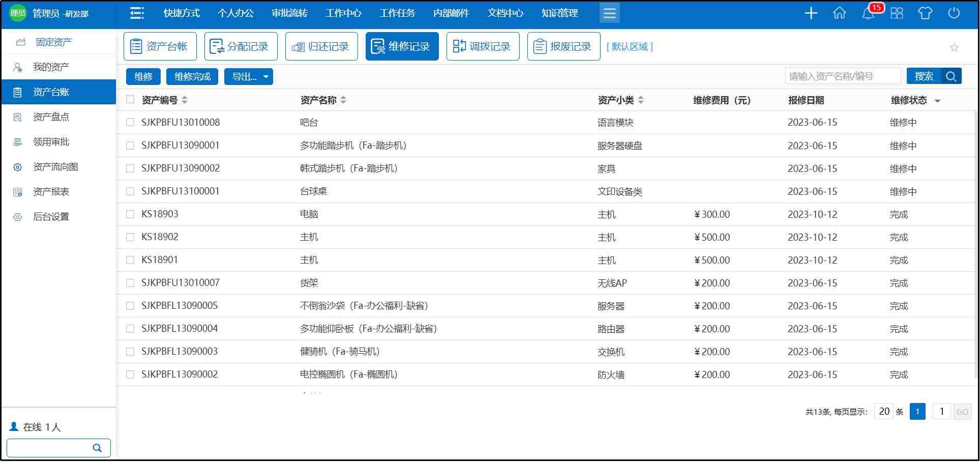The image size is (980, 462).
Task: Click the 维修完成 button
Action: pyautogui.click(x=192, y=76)
